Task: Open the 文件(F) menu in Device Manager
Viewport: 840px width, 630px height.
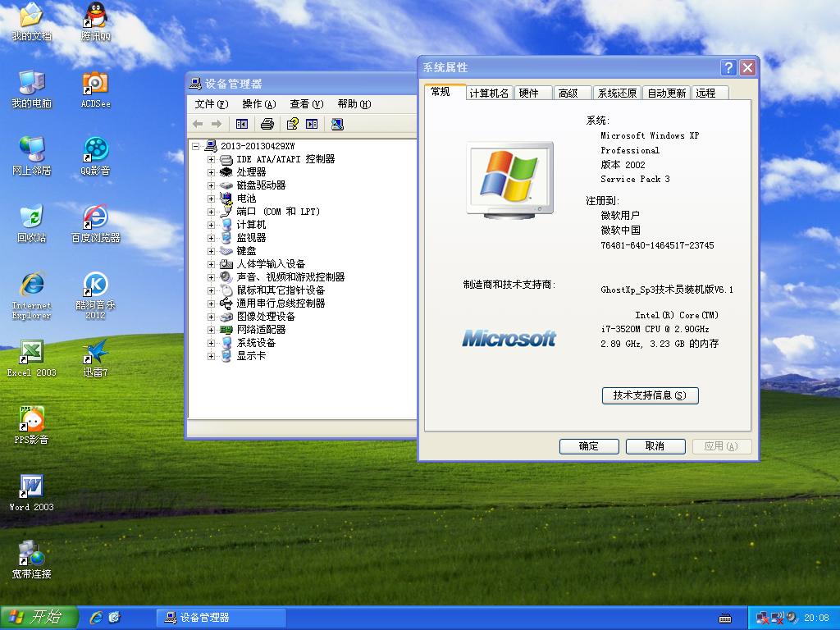Action: (212, 104)
